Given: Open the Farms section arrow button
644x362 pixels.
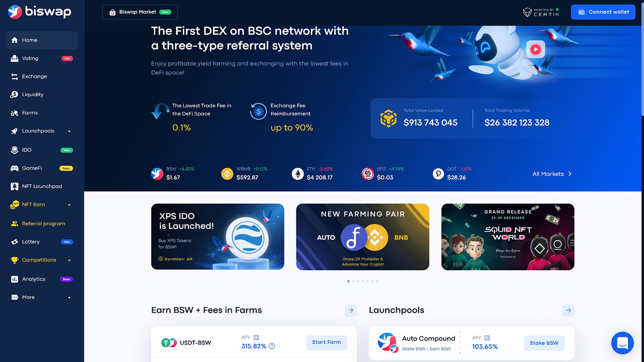Looking at the screenshot, I should pos(351,310).
